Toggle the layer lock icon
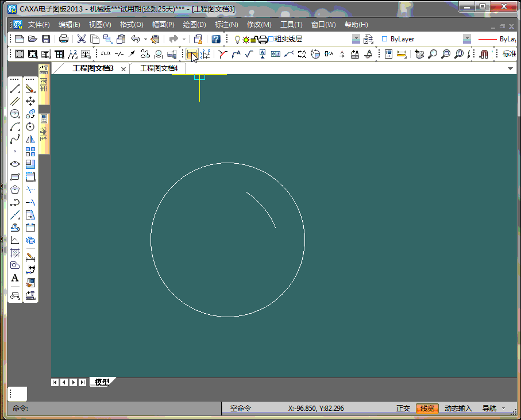Image resolution: width=521 pixels, height=420 pixels. 253,40
